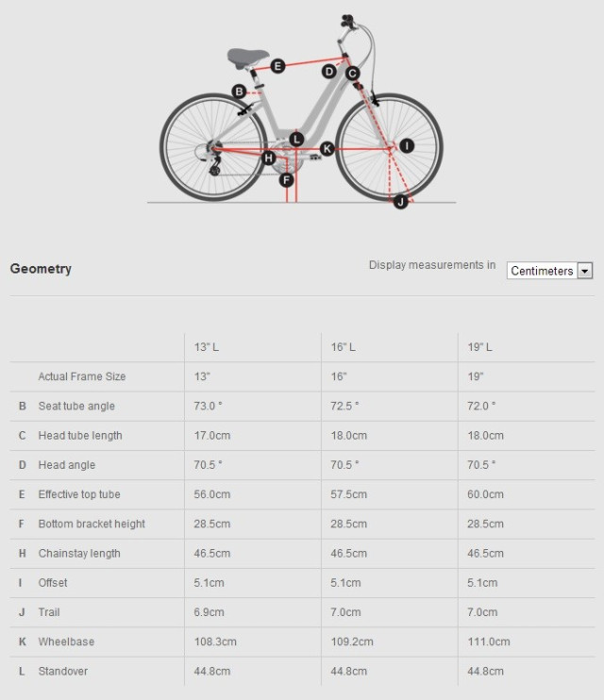Click the Geometry section heading
The height and width of the screenshot is (700, 604).
point(41,269)
